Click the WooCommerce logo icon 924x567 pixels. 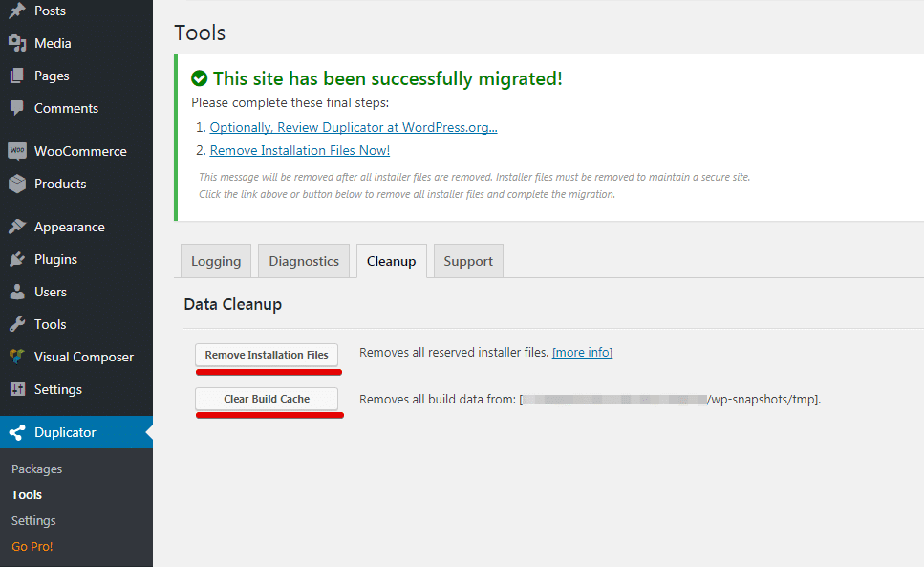[x=17, y=151]
